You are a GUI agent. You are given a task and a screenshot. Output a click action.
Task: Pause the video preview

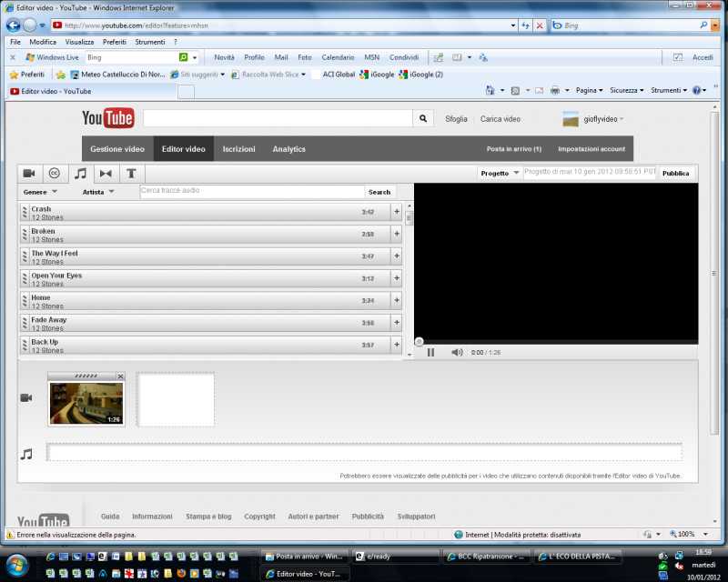tap(430, 353)
